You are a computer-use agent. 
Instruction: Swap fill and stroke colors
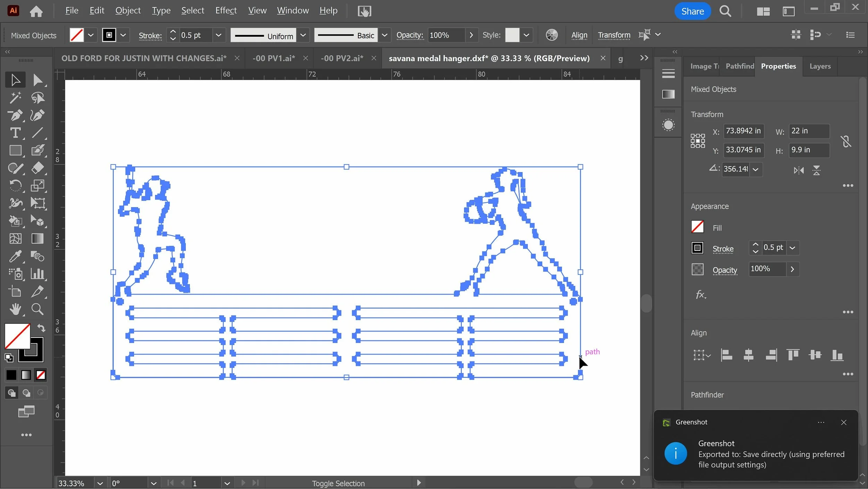tap(41, 328)
